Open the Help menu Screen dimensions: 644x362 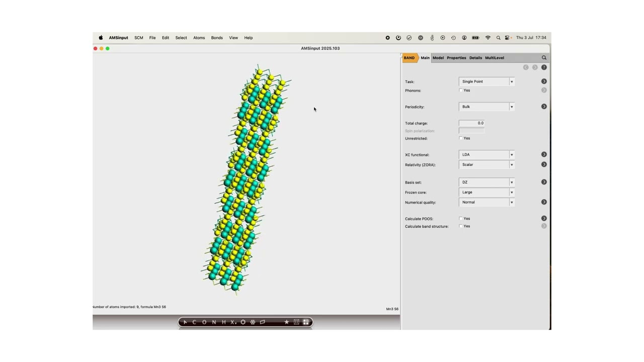[249, 38]
